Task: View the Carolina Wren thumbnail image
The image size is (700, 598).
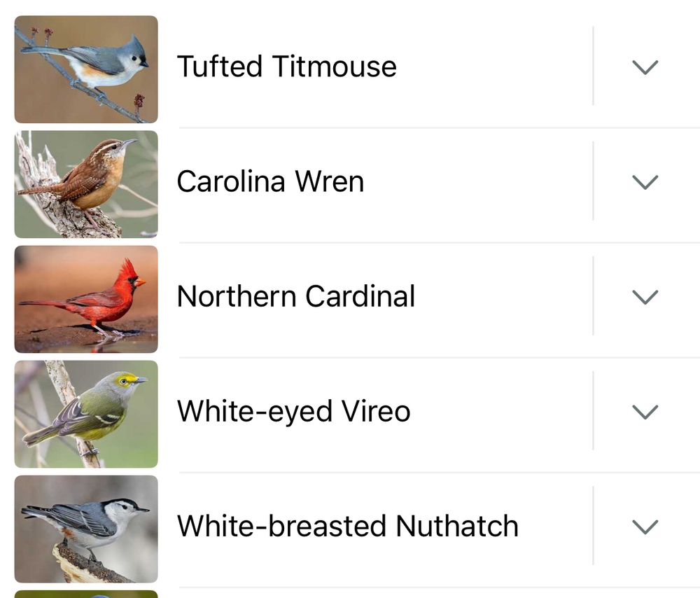Action: (86, 181)
